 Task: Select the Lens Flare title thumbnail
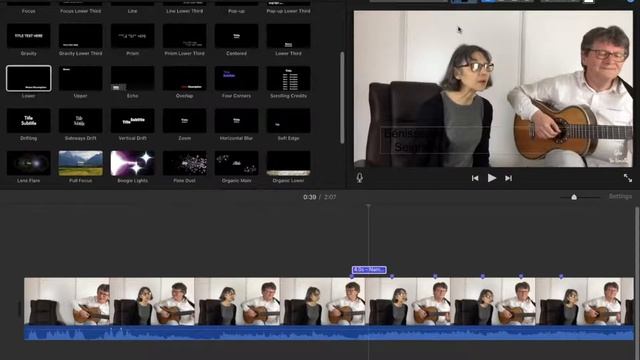pos(29,163)
